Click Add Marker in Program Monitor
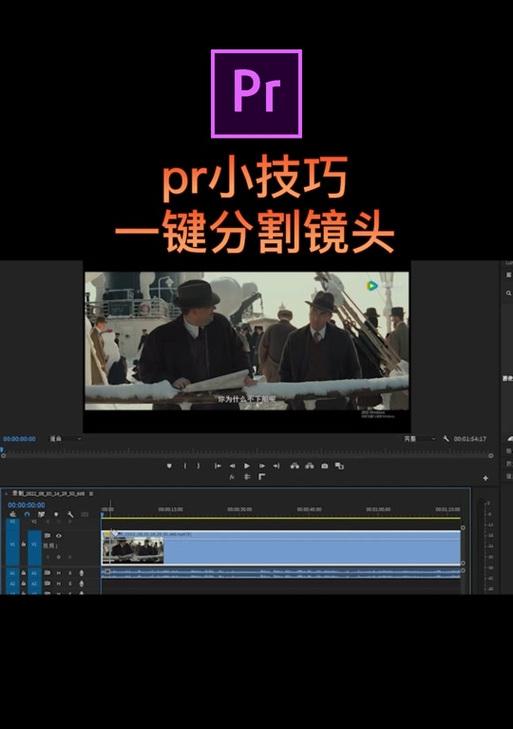 pos(169,465)
